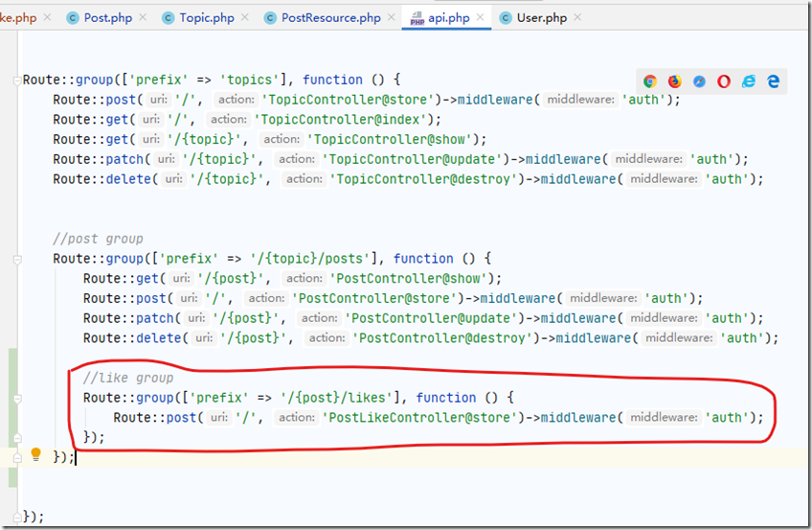Open file in Firefox browser icon
This screenshot has width=812, height=530.
tap(675, 81)
